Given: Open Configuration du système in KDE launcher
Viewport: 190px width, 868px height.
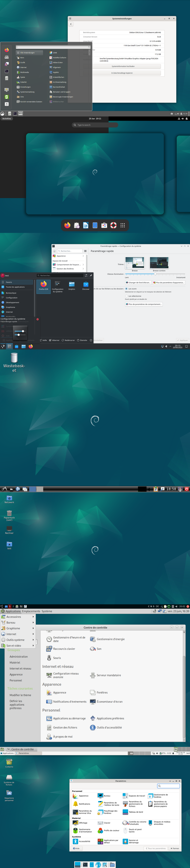Looking at the screenshot, I should (58, 286).
